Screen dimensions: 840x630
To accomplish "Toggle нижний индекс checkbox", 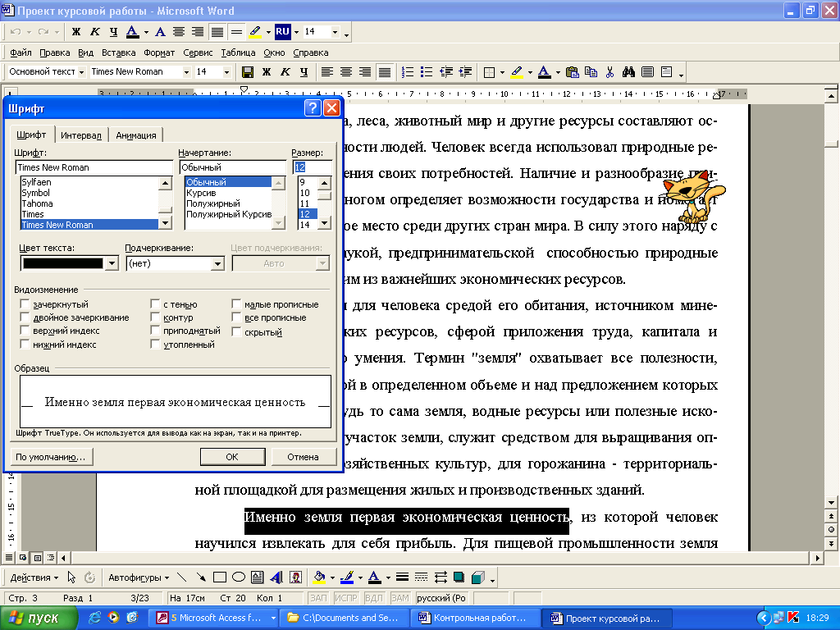I will point(25,345).
